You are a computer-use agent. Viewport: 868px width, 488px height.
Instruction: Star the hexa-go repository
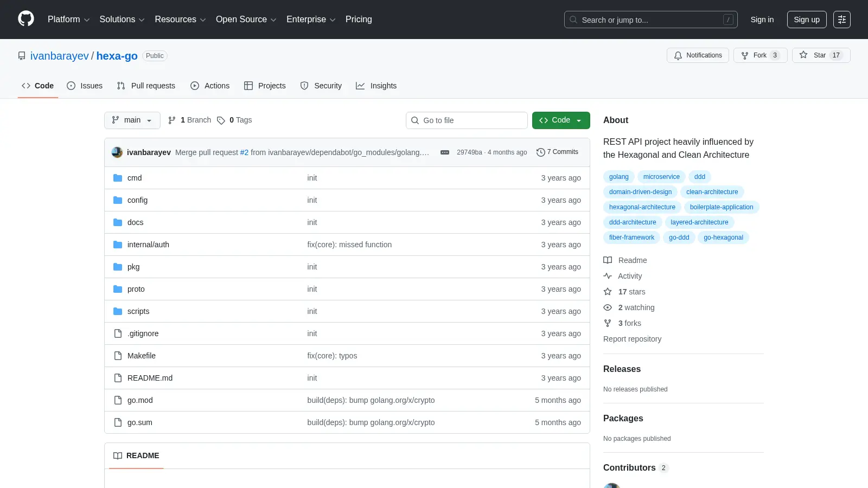pos(821,55)
